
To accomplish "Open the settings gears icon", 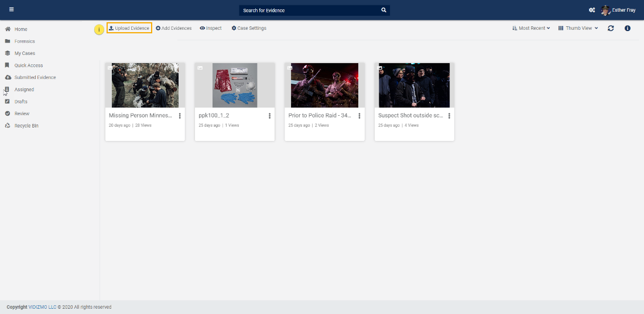I will click(x=592, y=11).
